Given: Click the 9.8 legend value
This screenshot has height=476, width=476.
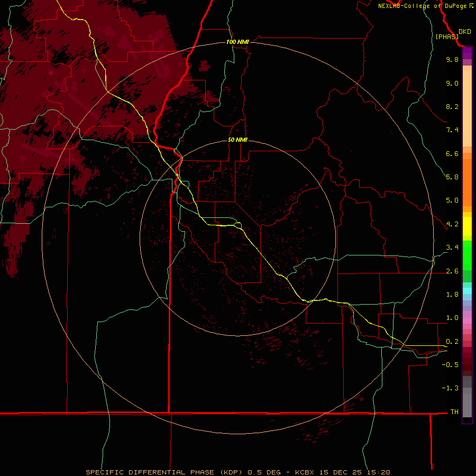Looking at the screenshot, I should (x=452, y=59).
